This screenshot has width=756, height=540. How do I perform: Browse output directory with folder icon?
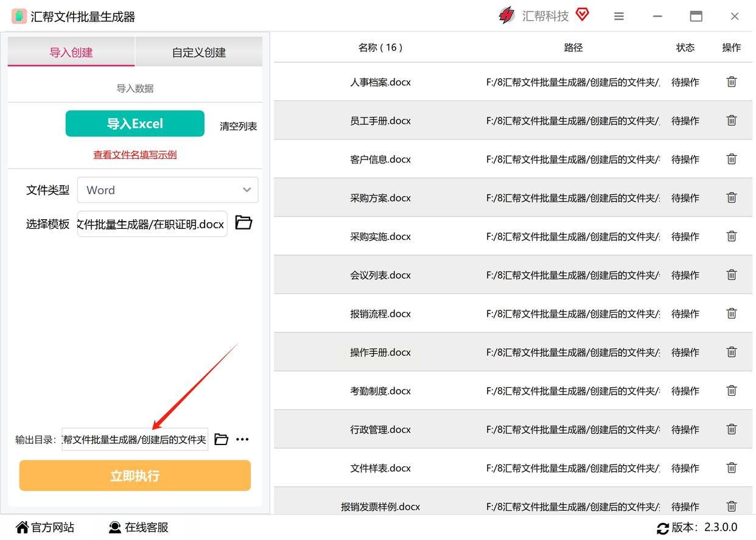point(222,439)
